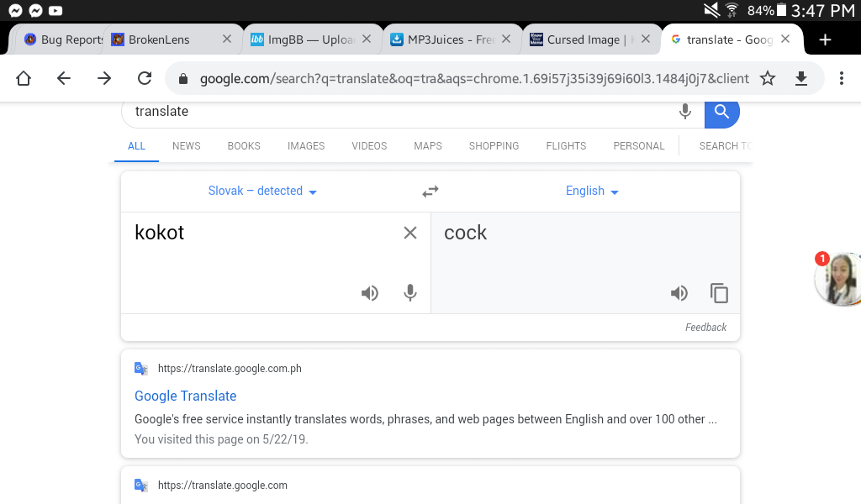Switch to the Images search tab
Image resolution: width=861 pixels, height=504 pixels.
click(x=306, y=146)
